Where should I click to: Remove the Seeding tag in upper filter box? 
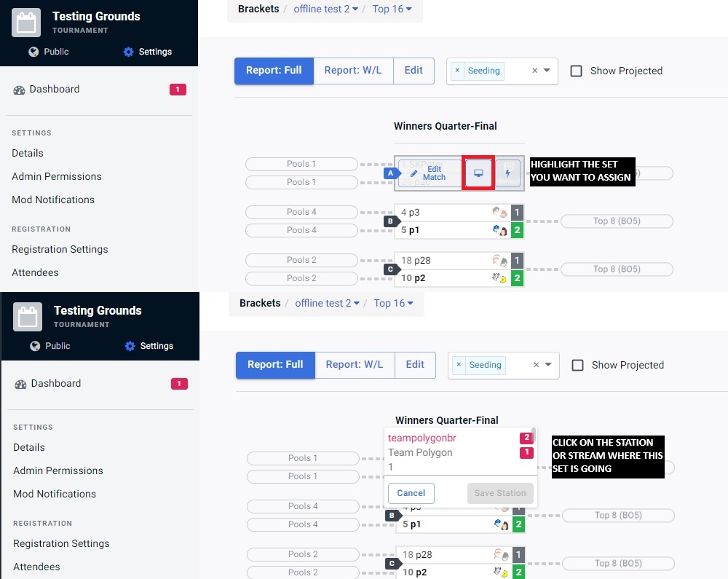click(x=457, y=71)
